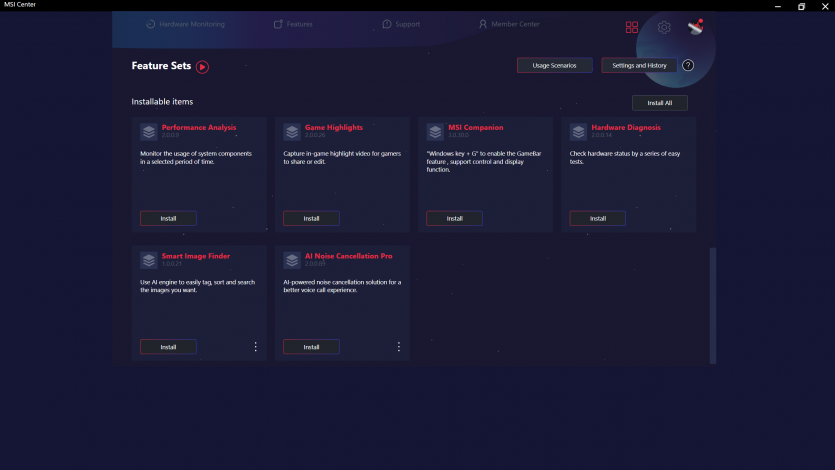Click the Game Highlights layer icon
835x470 pixels.
(292, 131)
